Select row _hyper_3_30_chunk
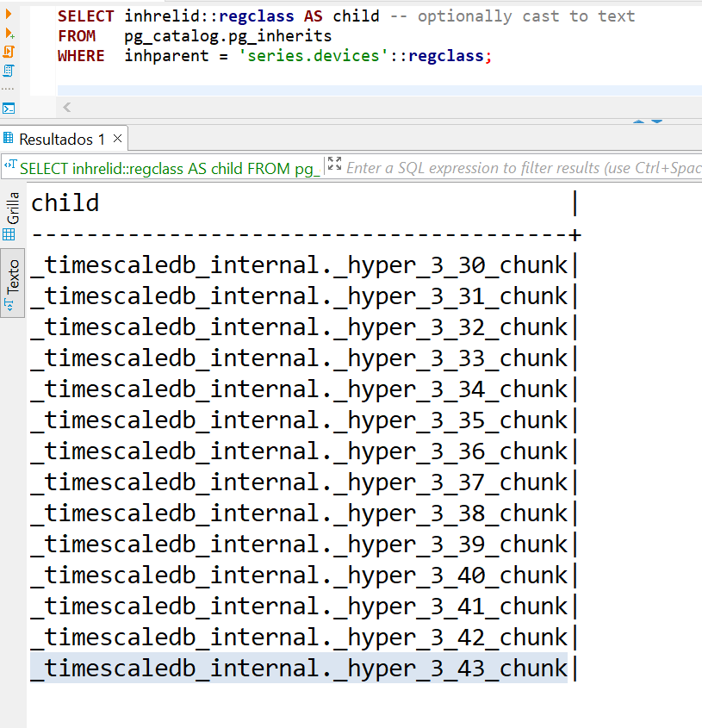This screenshot has height=728, width=702. (x=299, y=266)
